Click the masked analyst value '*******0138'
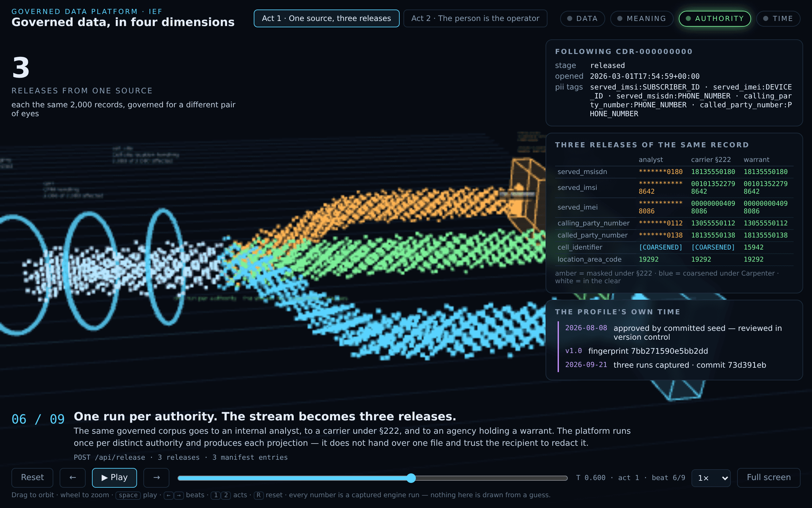The height and width of the screenshot is (508, 812). (660, 235)
